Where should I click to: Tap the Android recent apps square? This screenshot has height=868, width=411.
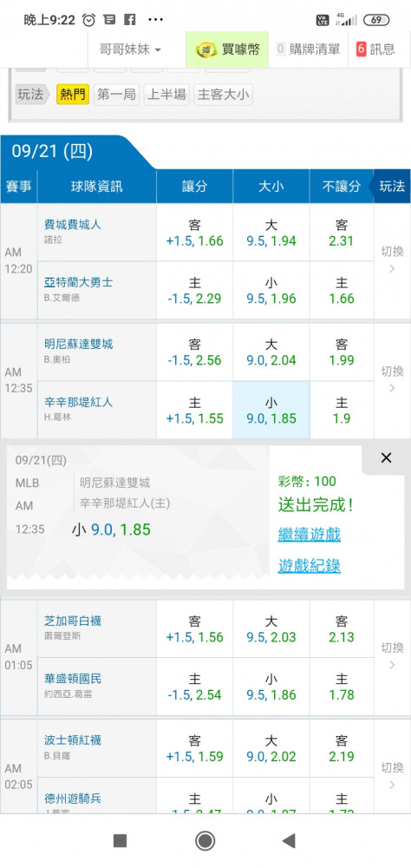[120, 841]
